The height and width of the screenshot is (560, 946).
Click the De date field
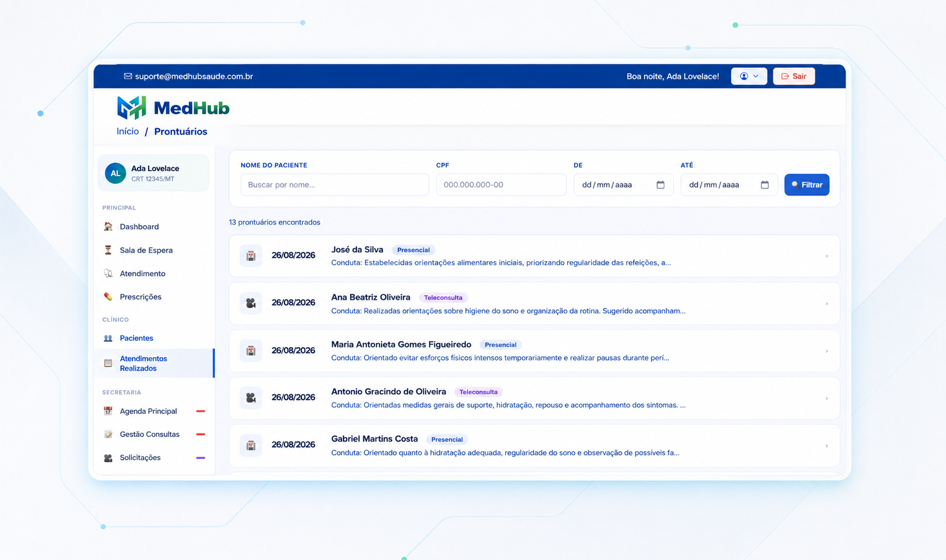pos(623,185)
